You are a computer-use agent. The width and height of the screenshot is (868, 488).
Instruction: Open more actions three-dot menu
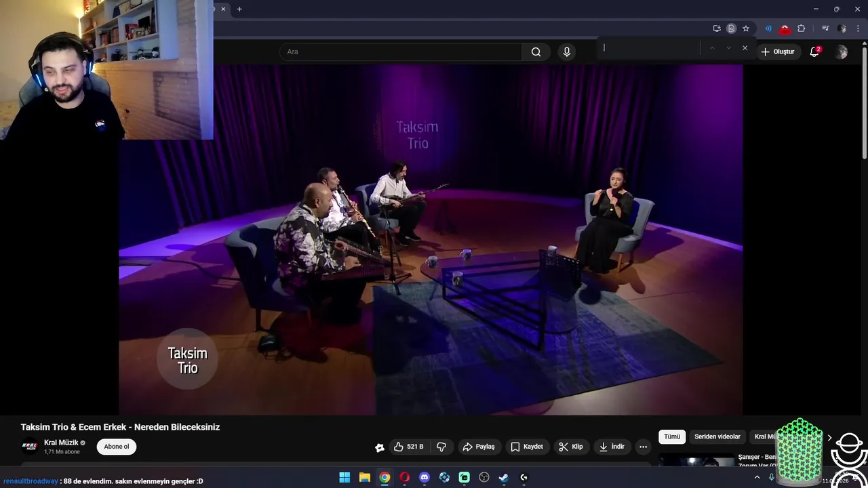pyautogui.click(x=643, y=447)
